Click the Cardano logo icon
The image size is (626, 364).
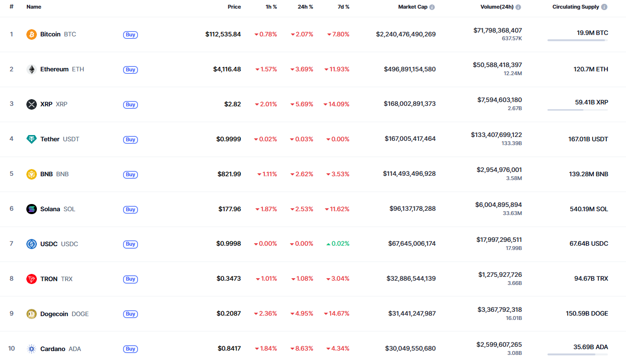coord(32,349)
